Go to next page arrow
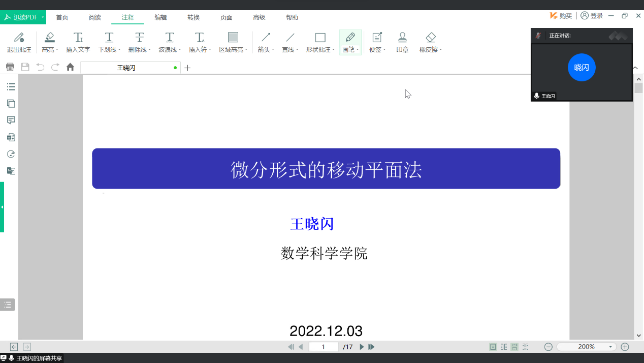 tap(362, 347)
